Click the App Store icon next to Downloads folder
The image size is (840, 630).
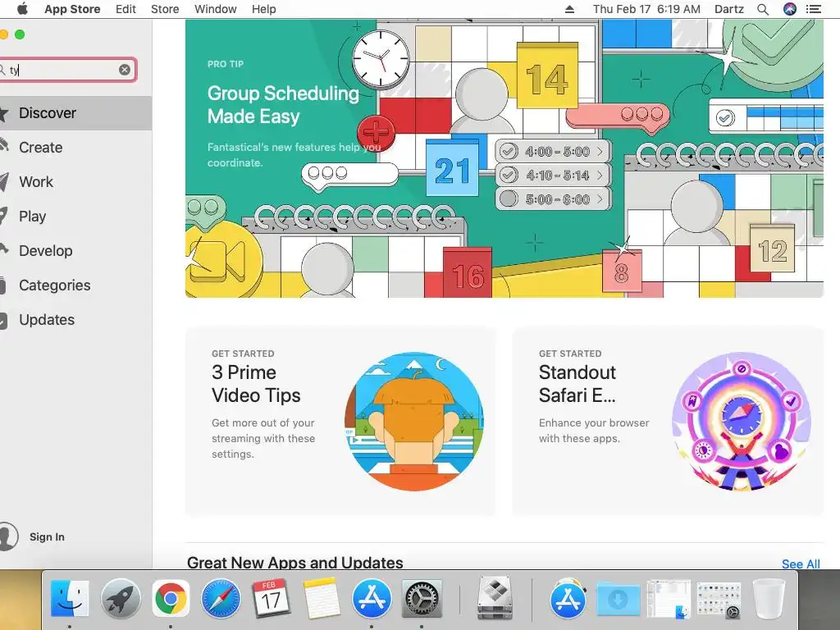(568, 598)
